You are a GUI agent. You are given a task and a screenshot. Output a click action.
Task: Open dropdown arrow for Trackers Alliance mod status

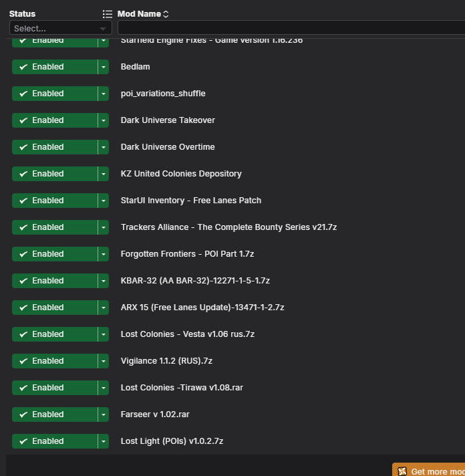click(x=104, y=227)
